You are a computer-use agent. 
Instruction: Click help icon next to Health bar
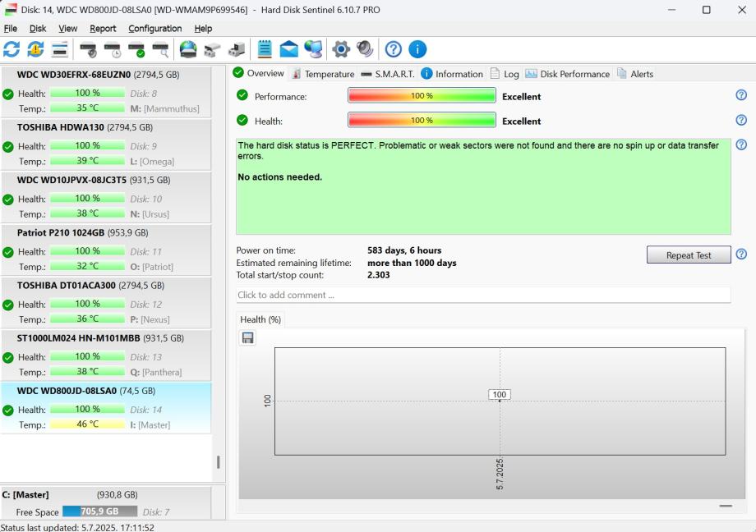[741, 120]
